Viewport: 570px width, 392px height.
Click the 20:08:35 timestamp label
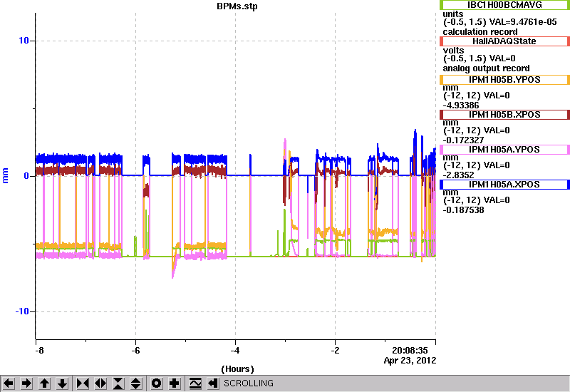coord(410,351)
